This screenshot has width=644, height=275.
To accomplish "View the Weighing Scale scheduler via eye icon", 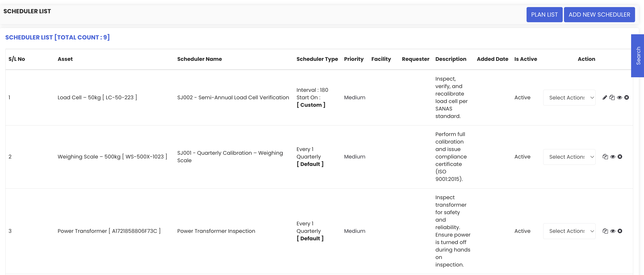I will (613, 157).
